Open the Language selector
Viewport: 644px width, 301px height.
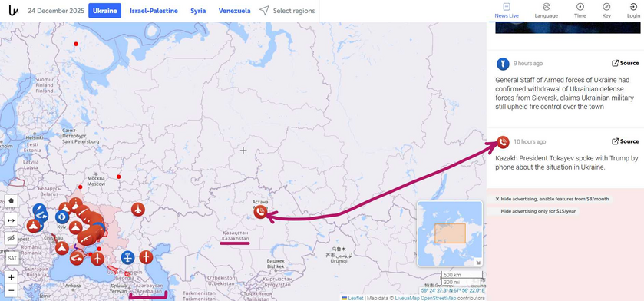[547, 11]
